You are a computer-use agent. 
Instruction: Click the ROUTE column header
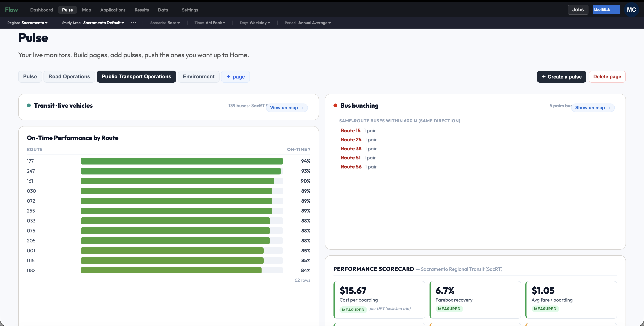35,149
